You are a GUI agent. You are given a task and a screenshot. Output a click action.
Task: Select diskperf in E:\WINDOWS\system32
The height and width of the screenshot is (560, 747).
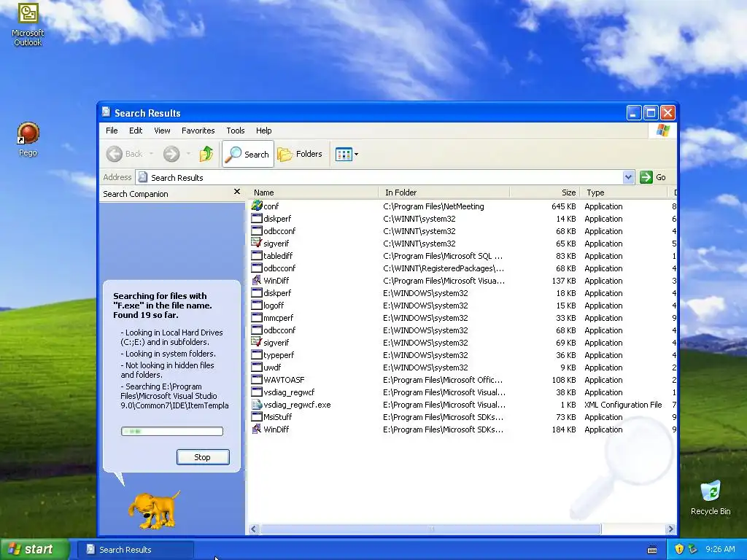pyautogui.click(x=461, y=293)
